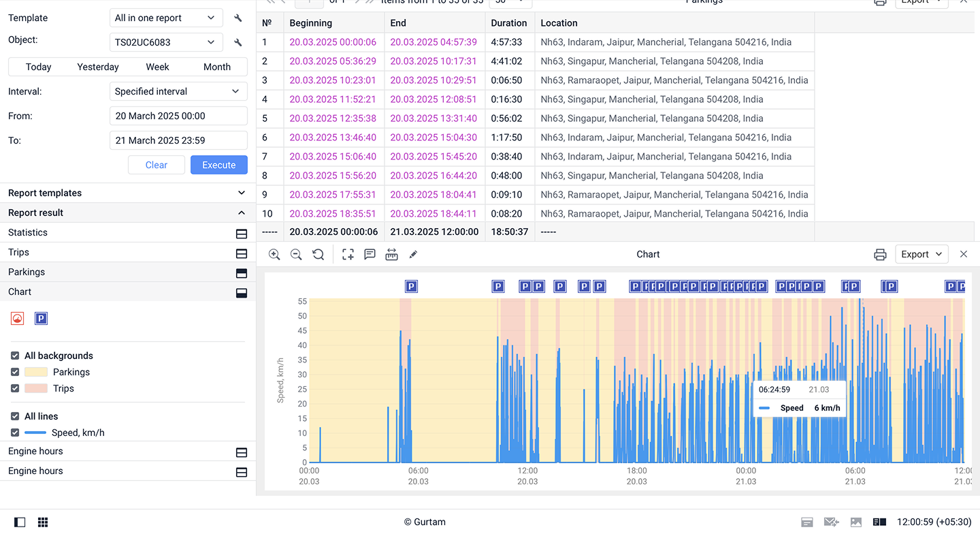Click the zoom out icon in chart toolbar
The image size is (980, 534).
click(296, 254)
